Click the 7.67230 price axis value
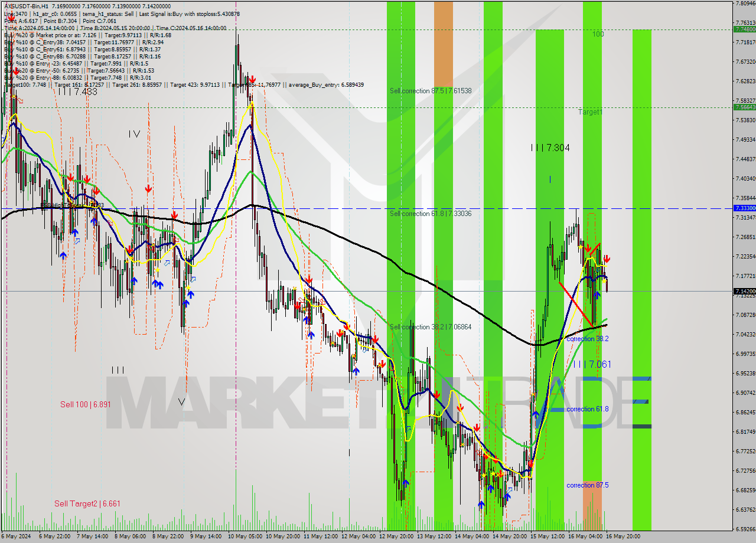Screen dimensions: 756x543 coord(745,61)
